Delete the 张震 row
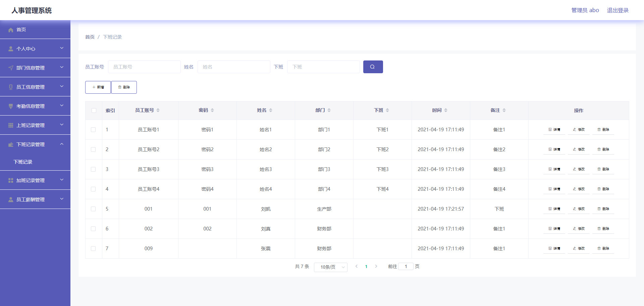The image size is (644, 306). click(x=603, y=249)
